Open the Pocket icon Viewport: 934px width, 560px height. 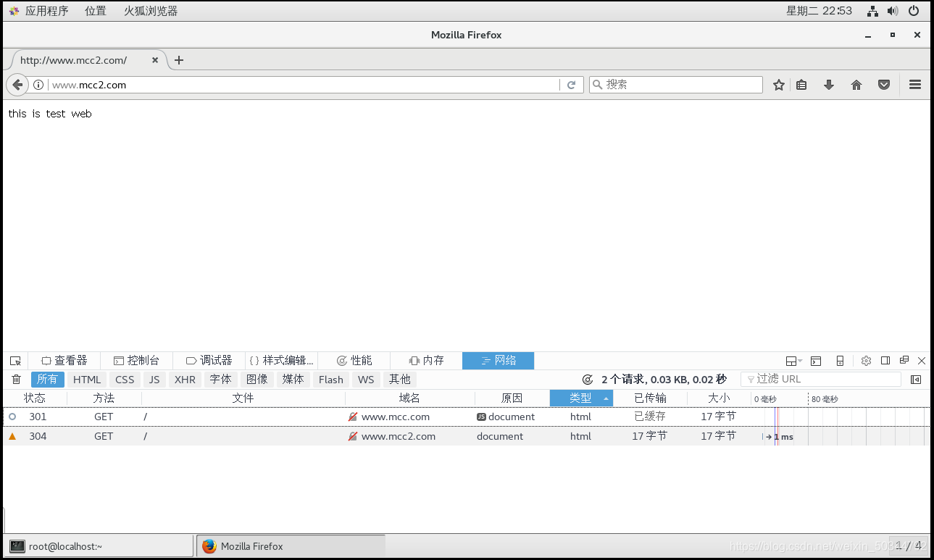884,85
